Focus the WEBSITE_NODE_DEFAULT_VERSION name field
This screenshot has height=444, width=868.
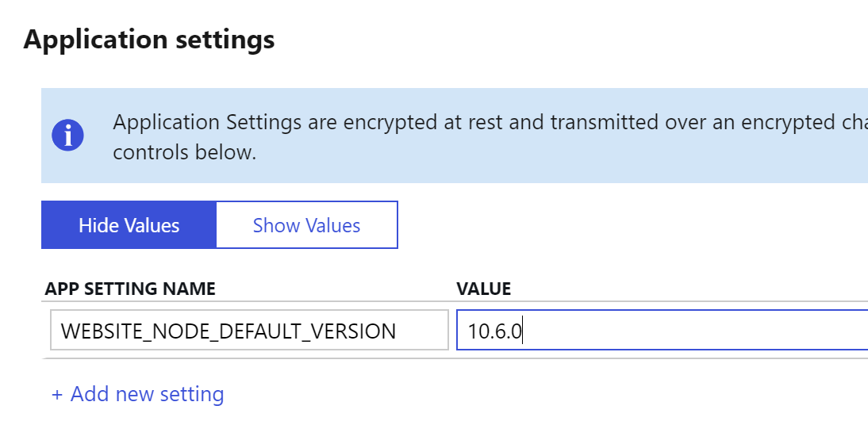(248, 330)
